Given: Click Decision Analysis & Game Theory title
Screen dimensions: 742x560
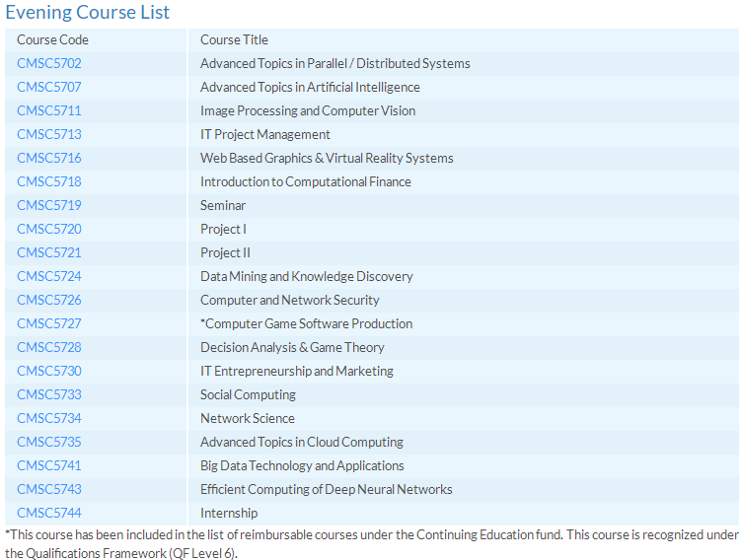Looking at the screenshot, I should [292, 347].
